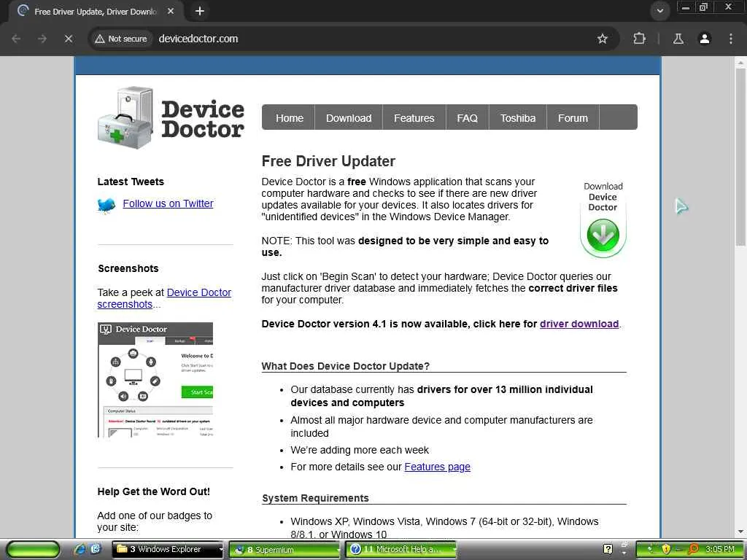Click the Device Doctor medkit logo

[125, 117]
